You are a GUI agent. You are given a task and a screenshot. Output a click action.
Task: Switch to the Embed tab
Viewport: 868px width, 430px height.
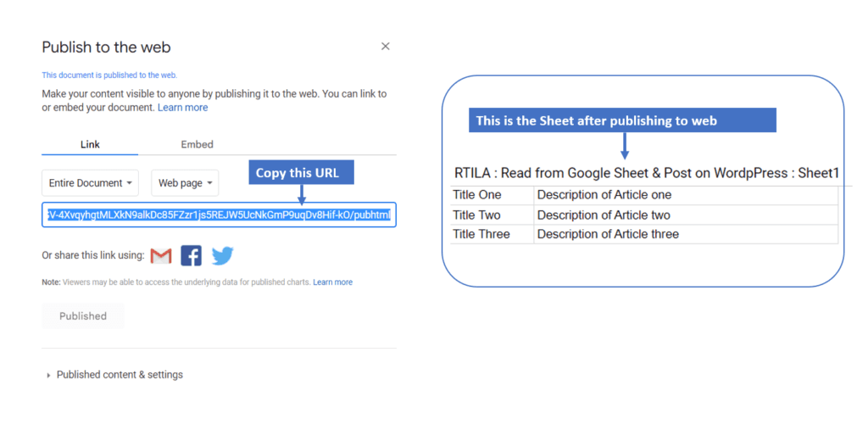tap(197, 144)
